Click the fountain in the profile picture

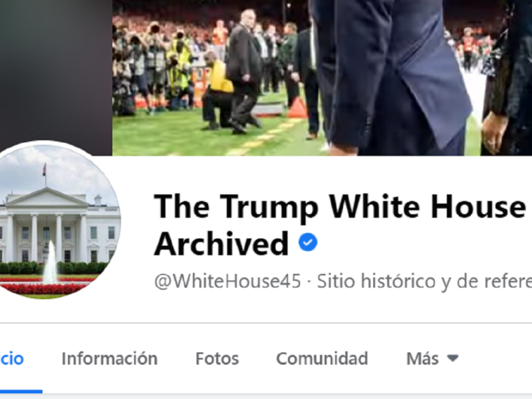[51, 263]
